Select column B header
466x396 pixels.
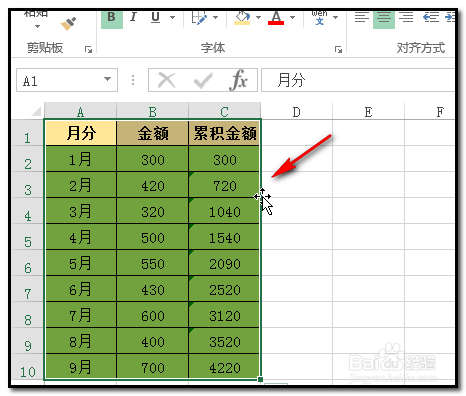tap(153, 112)
